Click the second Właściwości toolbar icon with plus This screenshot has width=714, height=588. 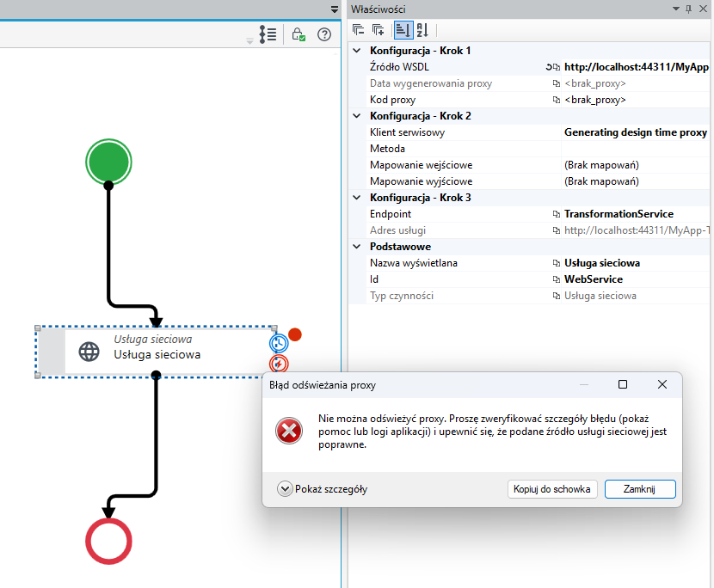pyautogui.click(x=378, y=30)
